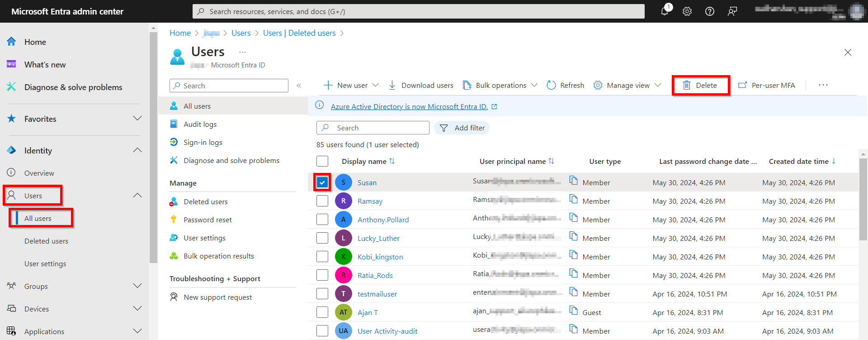Screen dimensions: 868x340
Task: Expand the Devices section chevron
Action: click(x=137, y=308)
